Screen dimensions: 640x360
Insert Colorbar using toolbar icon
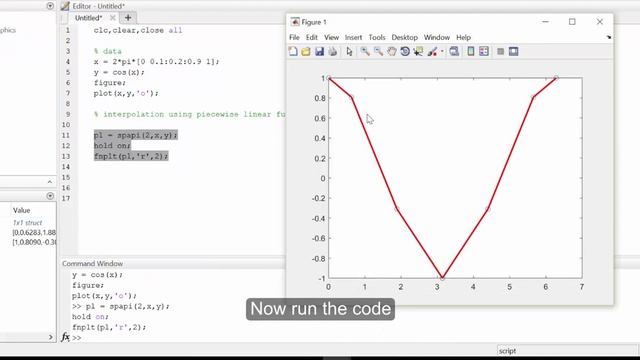click(x=471, y=51)
